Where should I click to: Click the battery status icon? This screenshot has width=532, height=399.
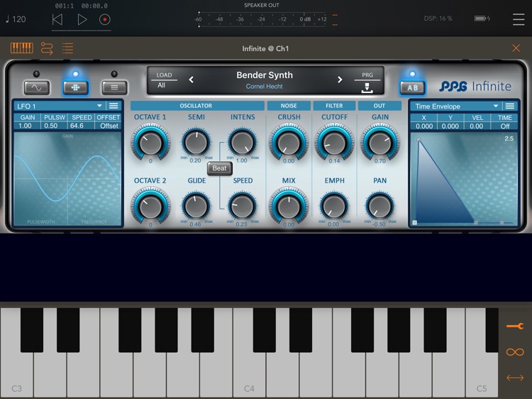pos(482,18)
